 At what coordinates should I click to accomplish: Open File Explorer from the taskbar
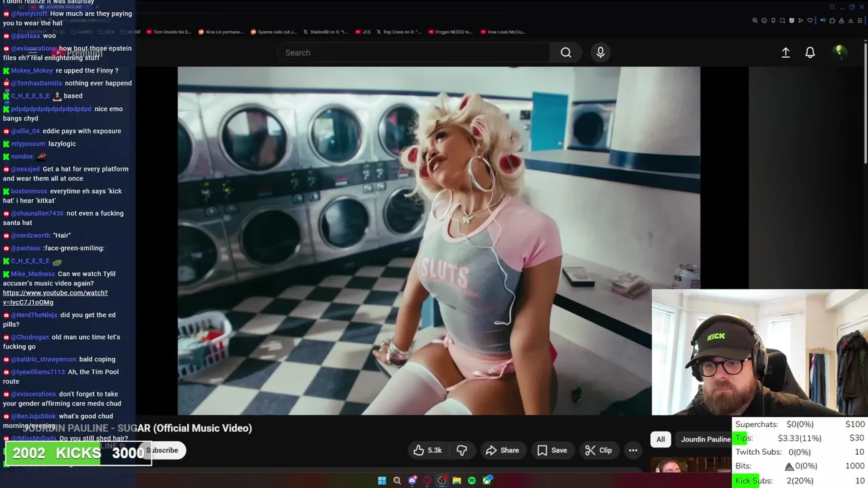457,481
